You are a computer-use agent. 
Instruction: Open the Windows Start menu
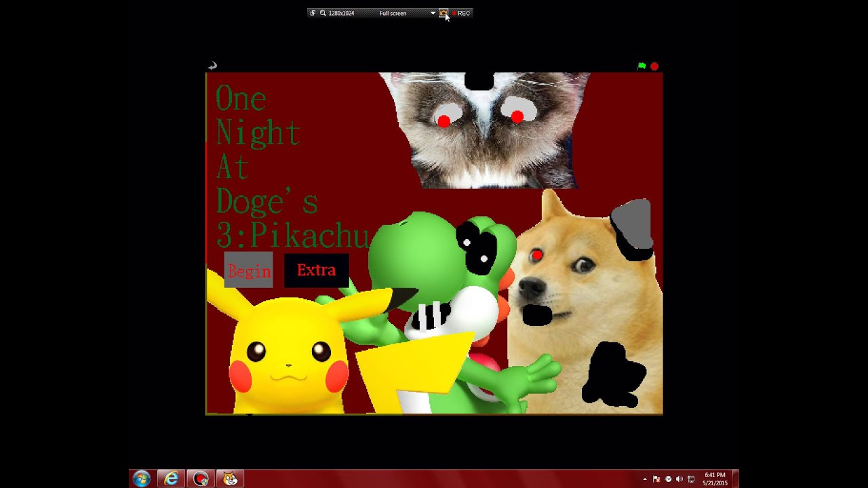click(x=142, y=479)
